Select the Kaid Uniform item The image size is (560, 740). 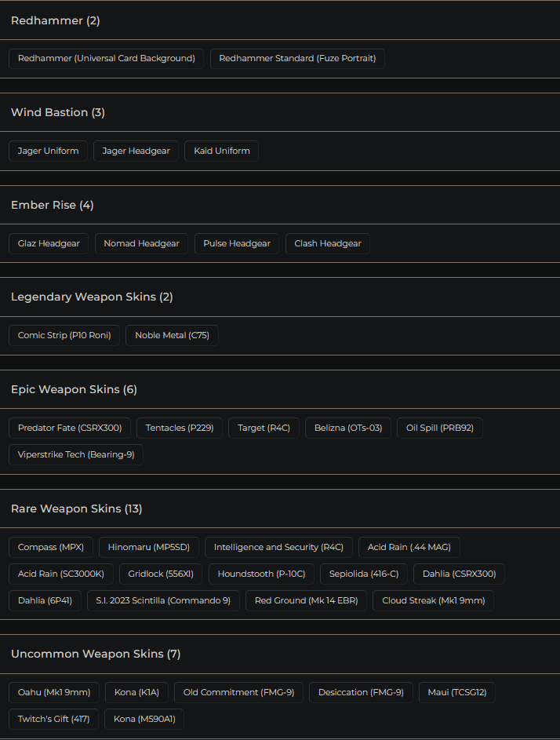221,151
